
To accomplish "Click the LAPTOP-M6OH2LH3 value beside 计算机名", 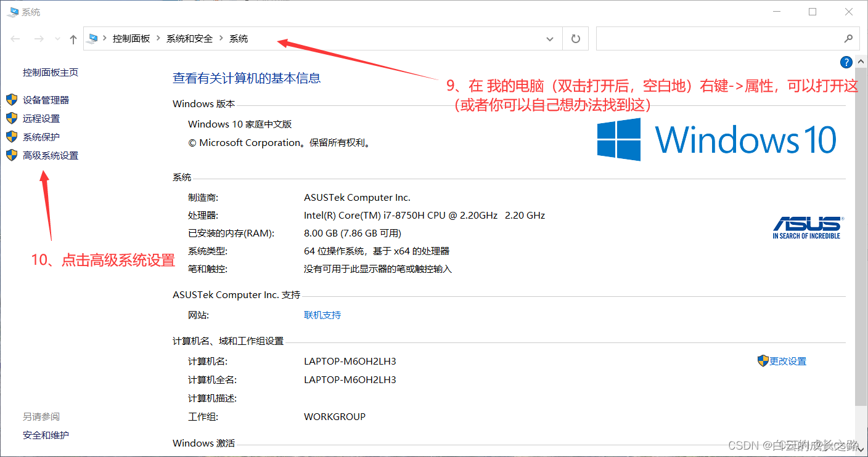I will click(x=350, y=361).
